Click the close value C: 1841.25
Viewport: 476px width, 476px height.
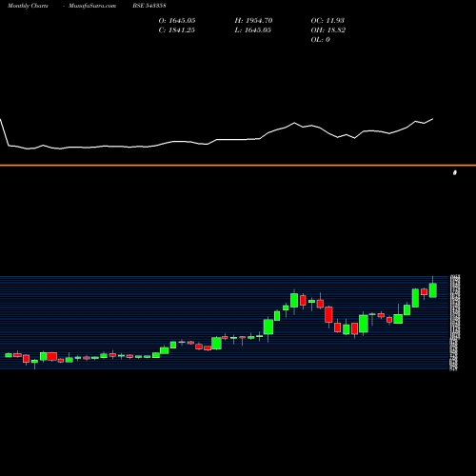point(177,30)
